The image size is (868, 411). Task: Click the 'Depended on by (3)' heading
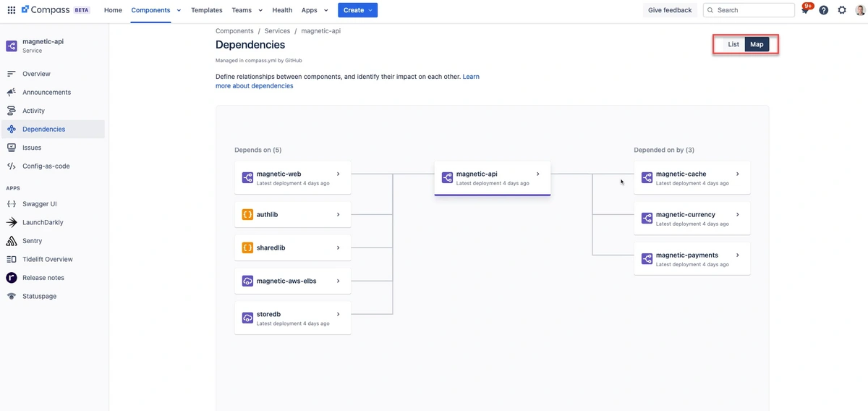[x=664, y=150]
